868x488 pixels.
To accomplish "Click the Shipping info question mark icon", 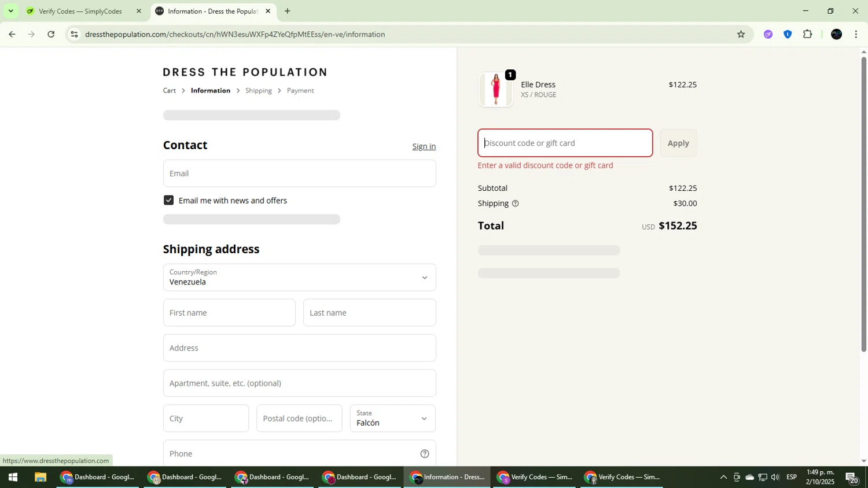I will coord(515,204).
